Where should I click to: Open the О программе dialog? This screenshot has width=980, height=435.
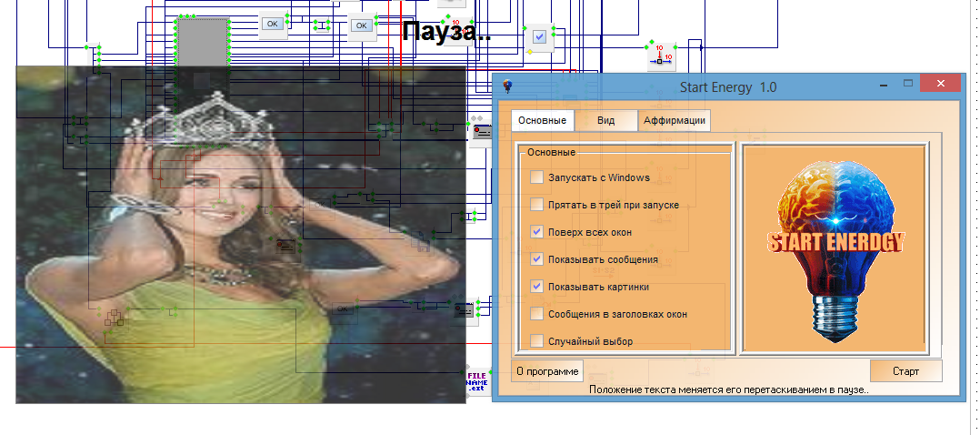point(547,371)
